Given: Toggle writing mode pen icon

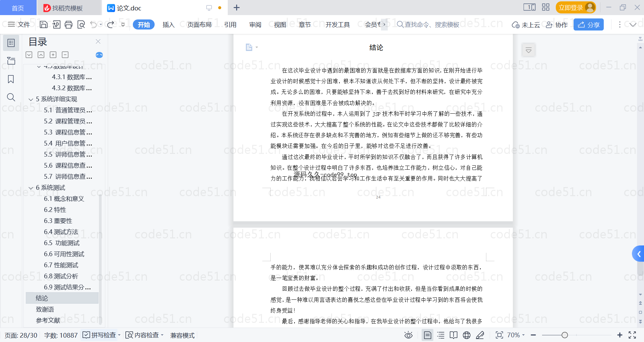Looking at the screenshot, I should [x=480, y=335].
